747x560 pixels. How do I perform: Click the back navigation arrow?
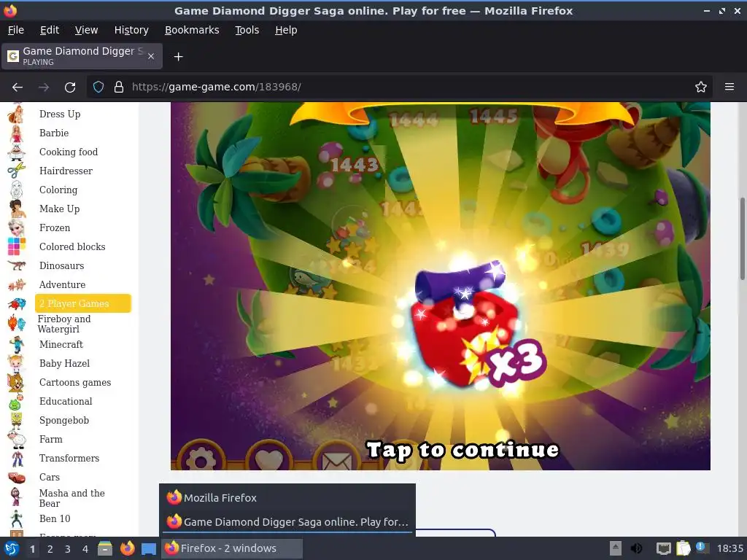(x=18, y=87)
